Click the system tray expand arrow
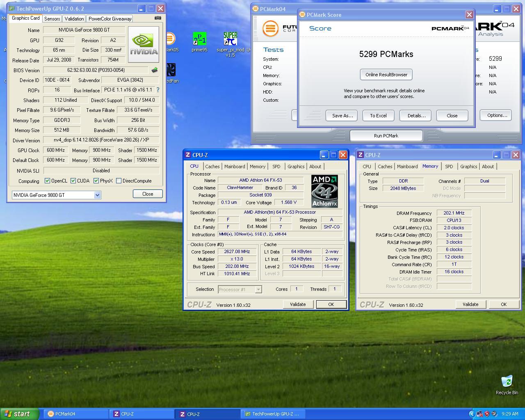Image resolution: width=525 pixels, height=420 pixels. (x=472, y=414)
